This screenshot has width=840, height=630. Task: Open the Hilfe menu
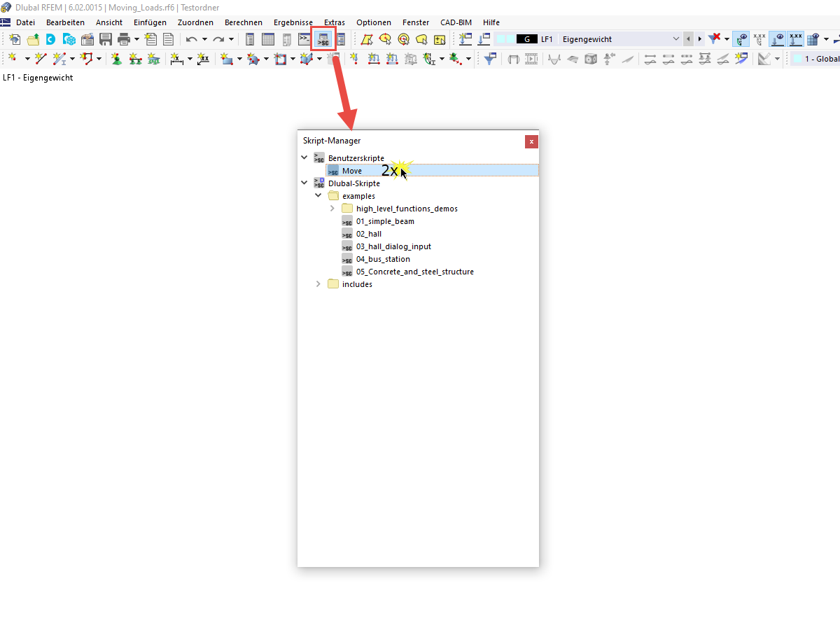[491, 22]
